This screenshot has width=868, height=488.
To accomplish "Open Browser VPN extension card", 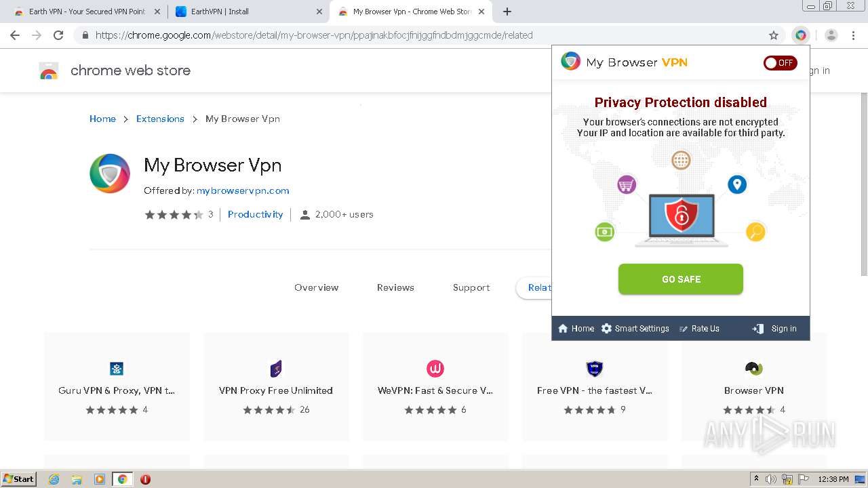I will 754,387.
